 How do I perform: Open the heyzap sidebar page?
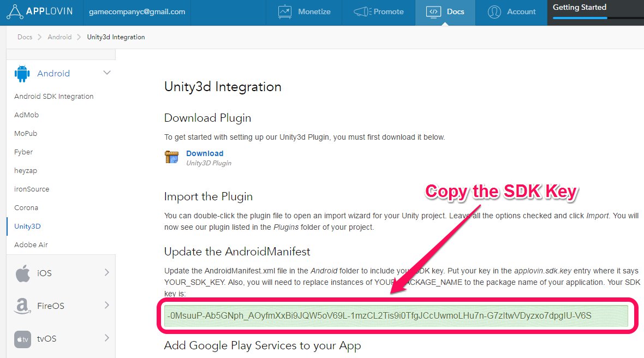point(26,170)
